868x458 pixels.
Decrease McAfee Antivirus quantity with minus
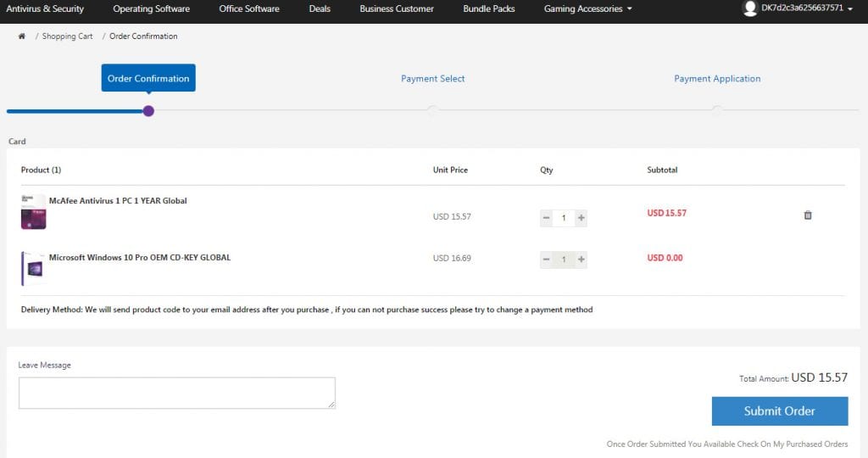coord(547,218)
